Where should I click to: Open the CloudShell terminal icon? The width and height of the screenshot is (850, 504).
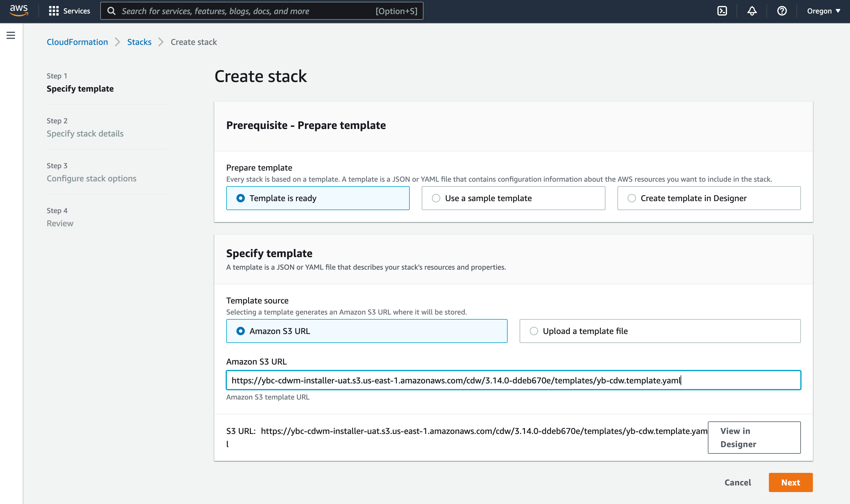point(722,11)
